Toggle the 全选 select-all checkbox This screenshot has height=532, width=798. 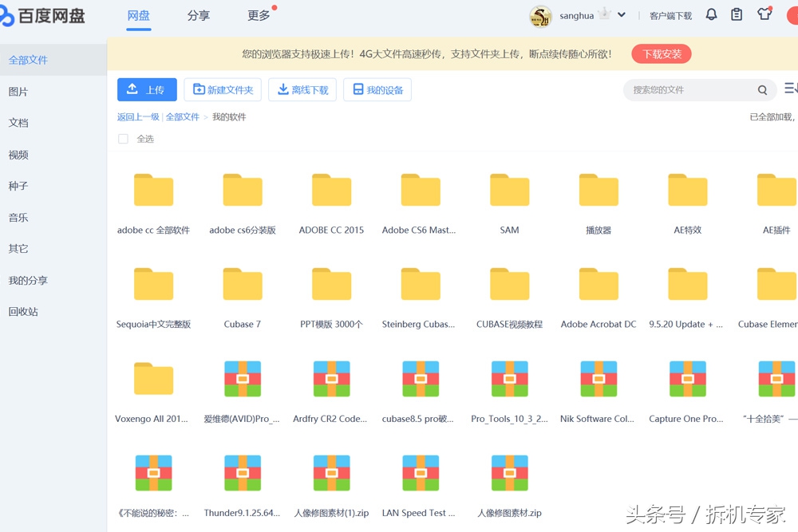(x=123, y=139)
